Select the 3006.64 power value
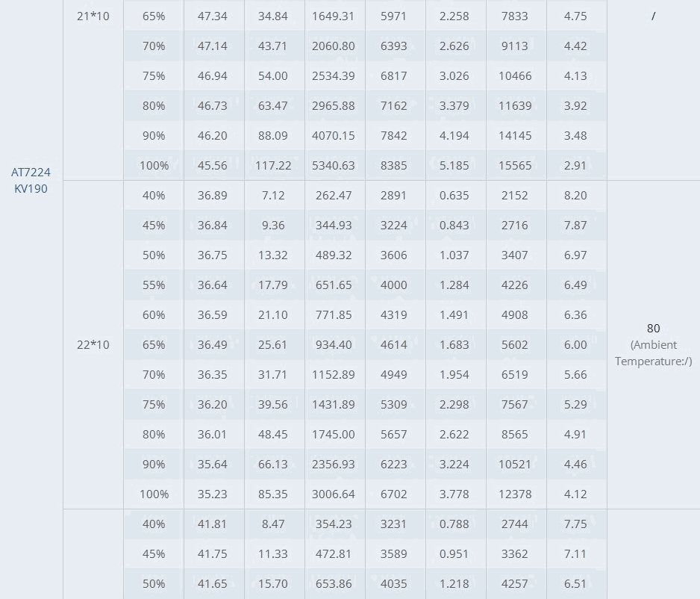This screenshot has width=700, height=599. click(x=334, y=494)
